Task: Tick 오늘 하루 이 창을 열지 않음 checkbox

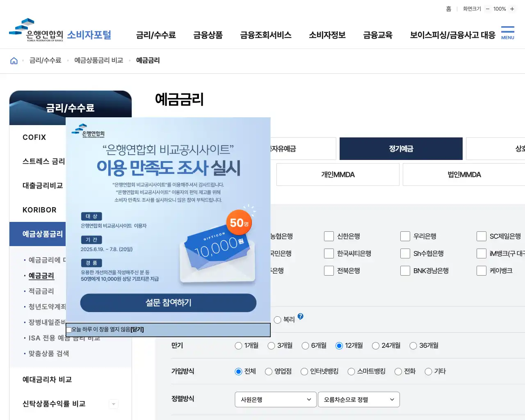Action: [69, 330]
